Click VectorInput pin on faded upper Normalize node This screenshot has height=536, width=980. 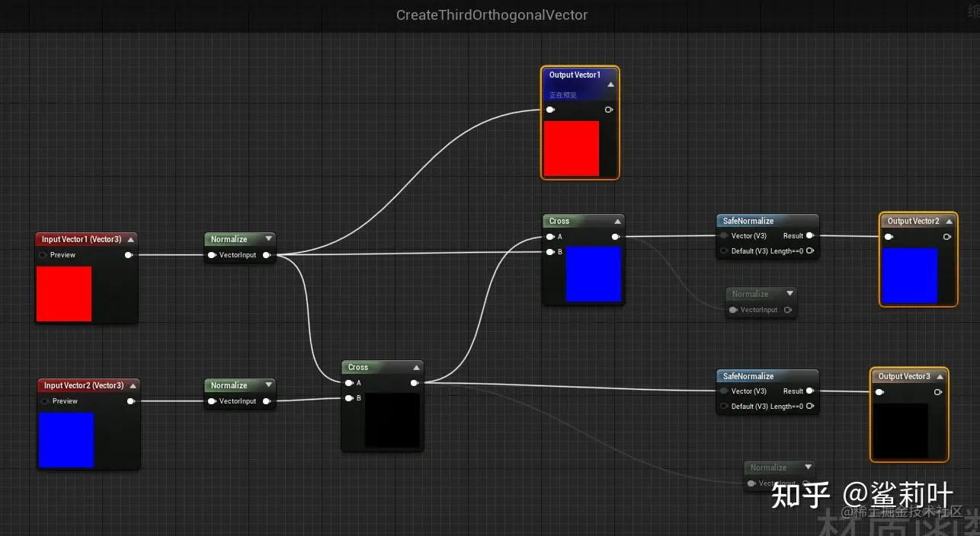[733, 310]
